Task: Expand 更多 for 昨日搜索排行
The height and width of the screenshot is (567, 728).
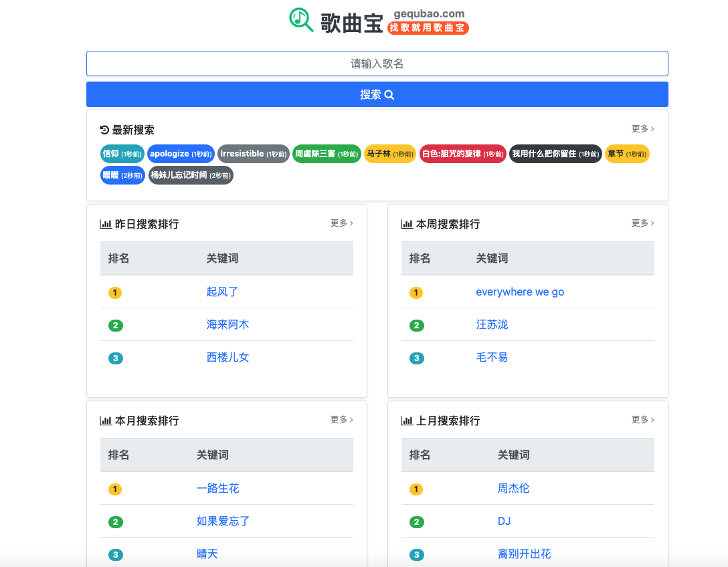Action: coord(341,223)
